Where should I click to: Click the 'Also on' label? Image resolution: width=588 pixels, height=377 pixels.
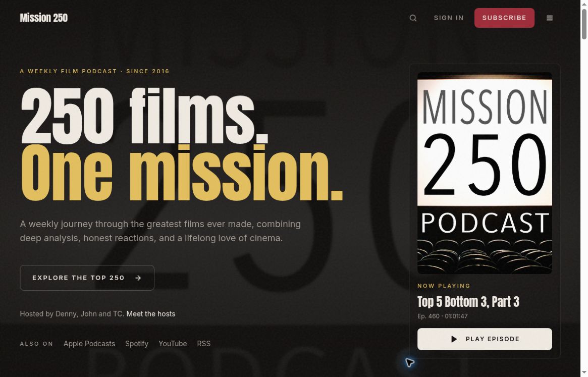coord(36,344)
